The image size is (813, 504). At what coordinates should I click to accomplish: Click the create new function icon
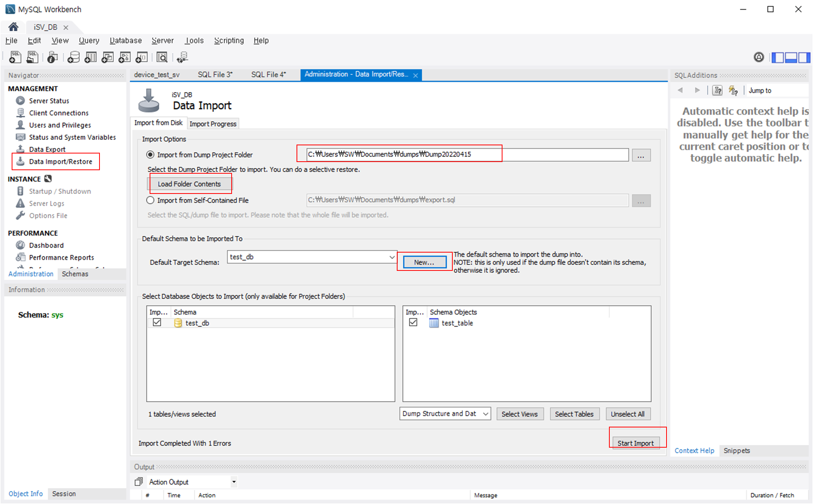pos(141,58)
